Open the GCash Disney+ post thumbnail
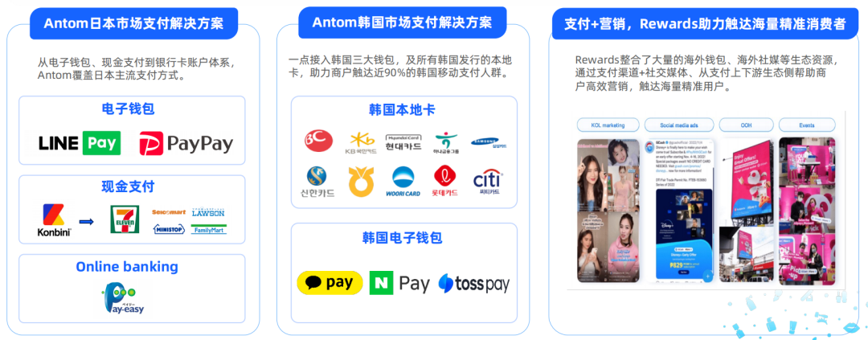The height and width of the screenshot is (340, 868). 678,211
